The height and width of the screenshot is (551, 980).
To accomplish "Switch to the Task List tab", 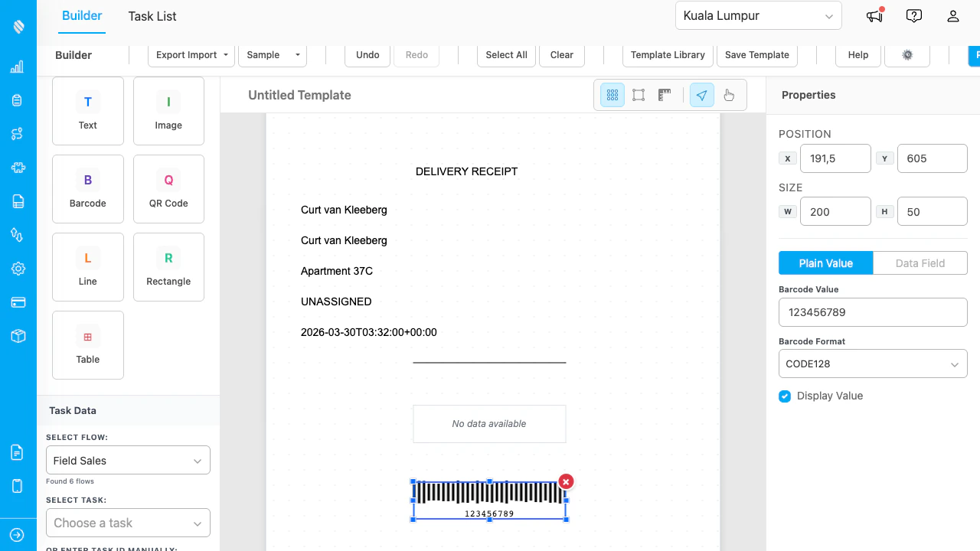I will 151,16.
